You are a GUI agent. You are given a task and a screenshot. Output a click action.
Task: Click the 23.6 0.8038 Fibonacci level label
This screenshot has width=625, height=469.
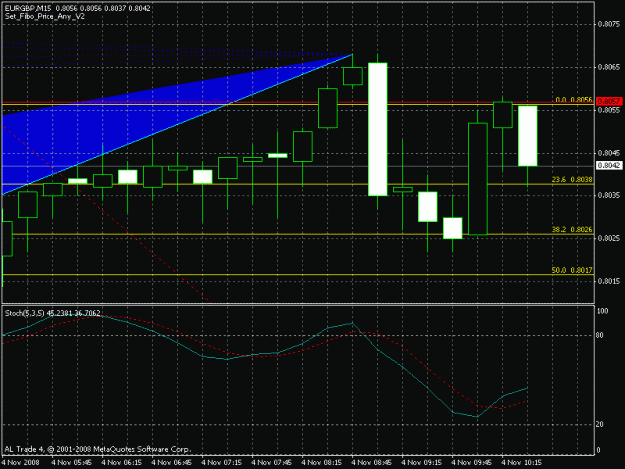click(572, 180)
